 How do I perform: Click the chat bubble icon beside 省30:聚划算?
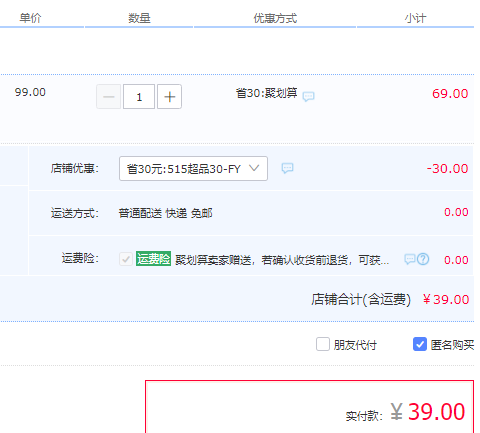click(x=308, y=97)
